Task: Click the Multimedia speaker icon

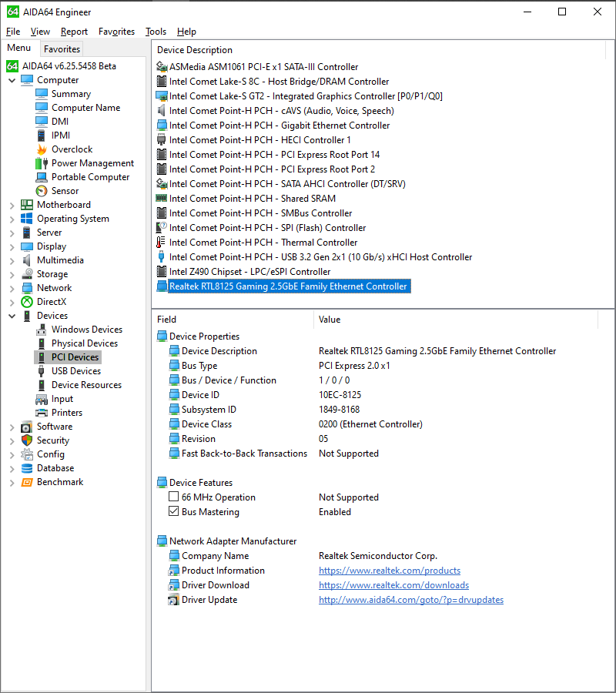Action: pos(27,260)
